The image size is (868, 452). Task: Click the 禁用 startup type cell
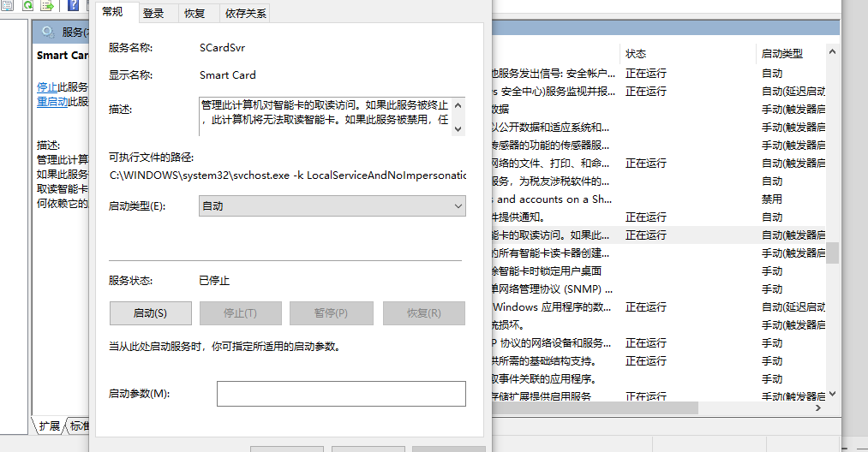point(772,199)
